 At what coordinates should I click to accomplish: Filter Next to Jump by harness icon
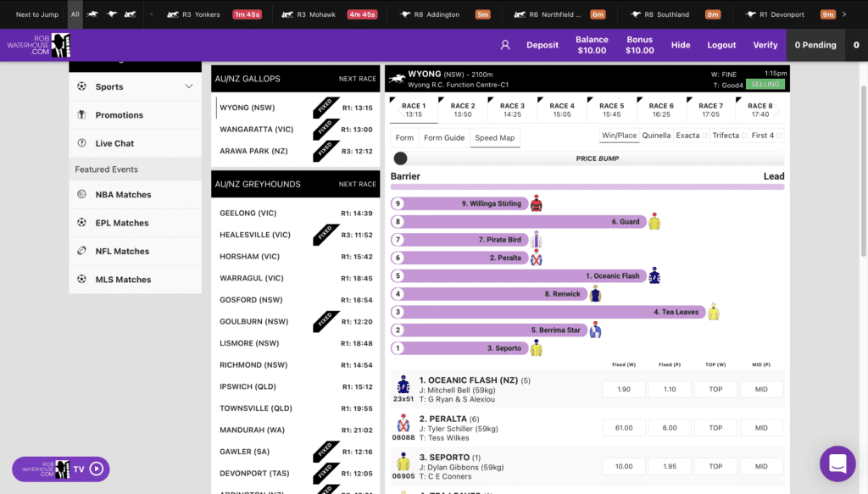[x=130, y=14]
